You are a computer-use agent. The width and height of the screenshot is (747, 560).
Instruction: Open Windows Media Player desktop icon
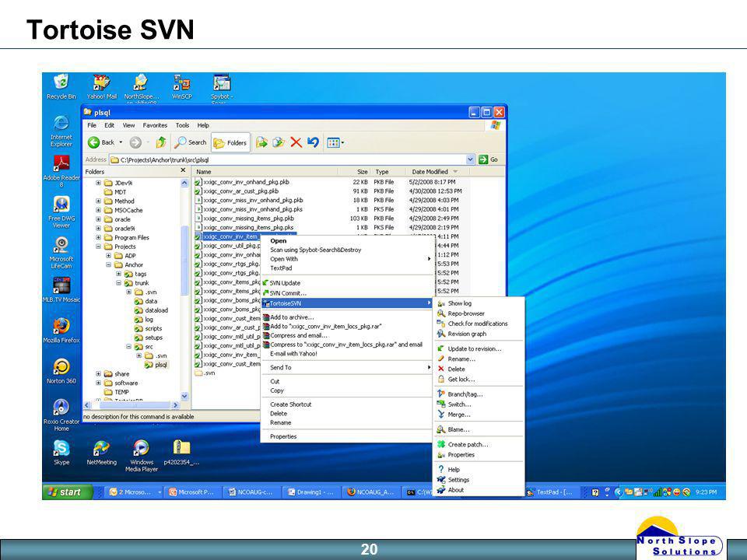[142, 456]
